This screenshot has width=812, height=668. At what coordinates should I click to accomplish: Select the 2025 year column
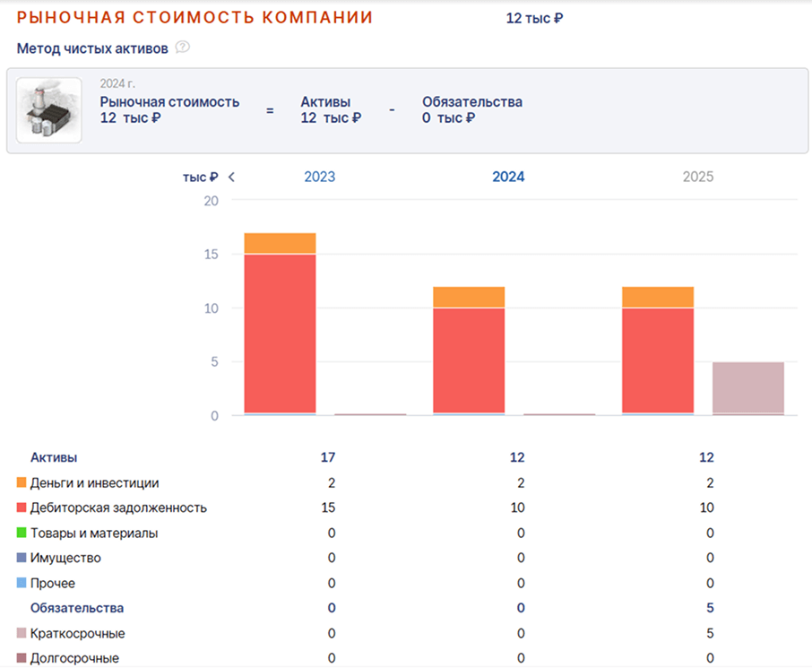click(x=698, y=178)
